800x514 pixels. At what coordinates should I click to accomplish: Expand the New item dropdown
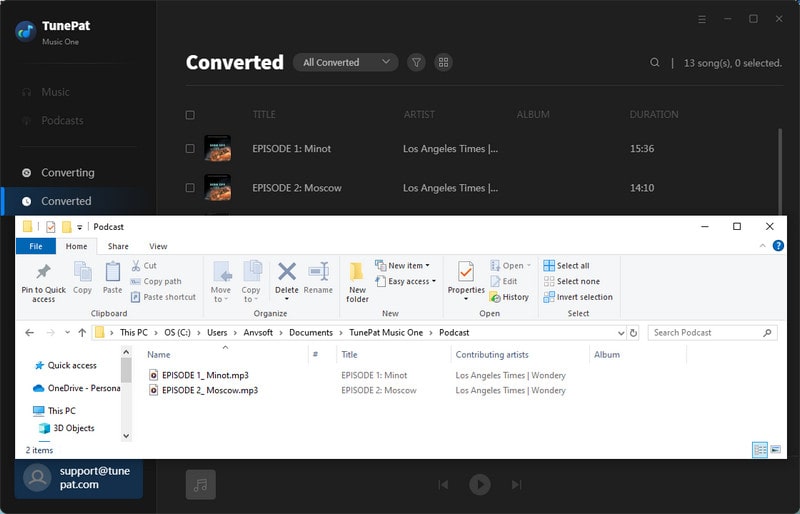click(x=403, y=266)
